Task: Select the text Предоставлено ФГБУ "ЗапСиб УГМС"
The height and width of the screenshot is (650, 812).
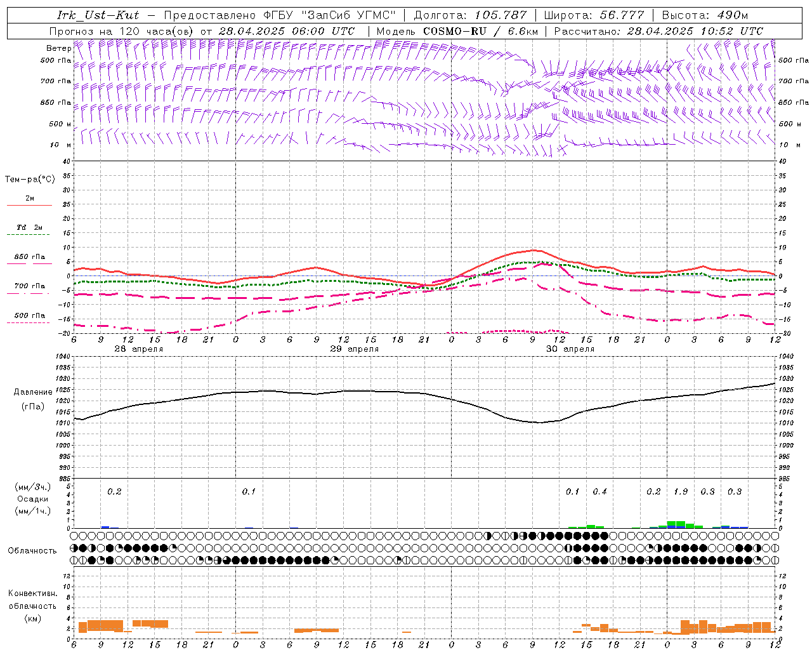Action: [279, 15]
